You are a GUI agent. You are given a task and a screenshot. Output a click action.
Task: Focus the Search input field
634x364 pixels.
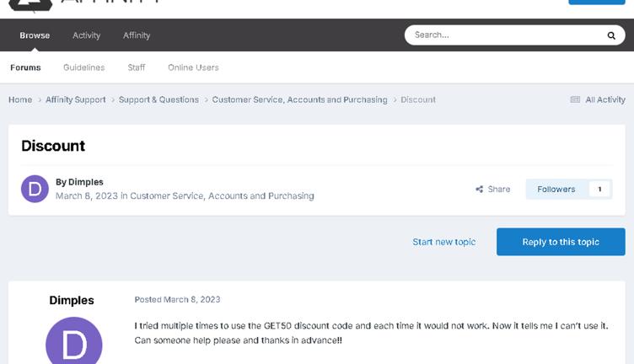pos(505,35)
